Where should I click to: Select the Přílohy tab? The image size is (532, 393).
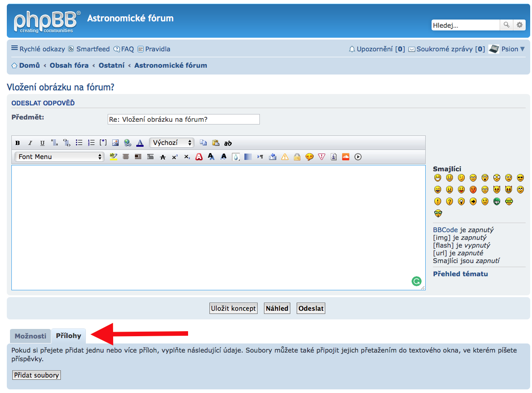[69, 336]
